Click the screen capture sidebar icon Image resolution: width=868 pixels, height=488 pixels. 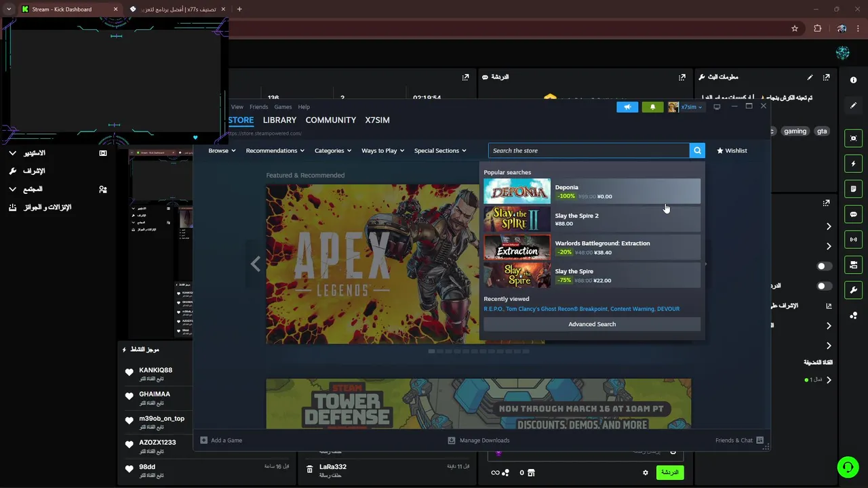(853, 138)
